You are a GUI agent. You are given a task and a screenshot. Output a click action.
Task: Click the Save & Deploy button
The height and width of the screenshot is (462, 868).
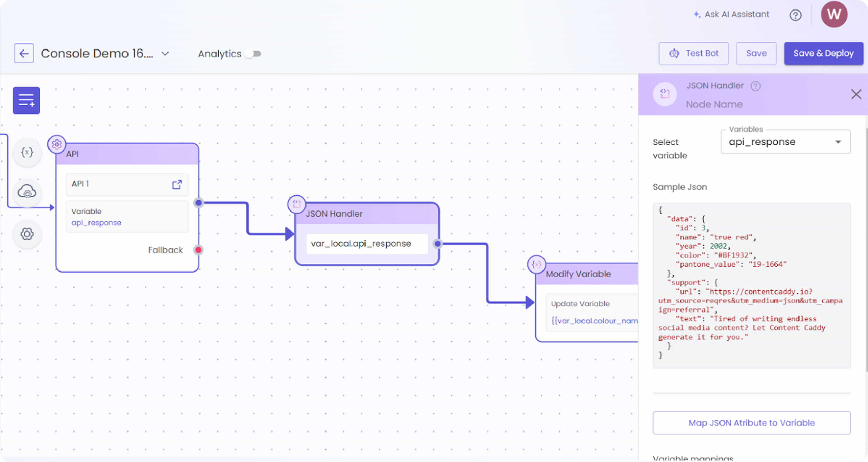point(824,53)
